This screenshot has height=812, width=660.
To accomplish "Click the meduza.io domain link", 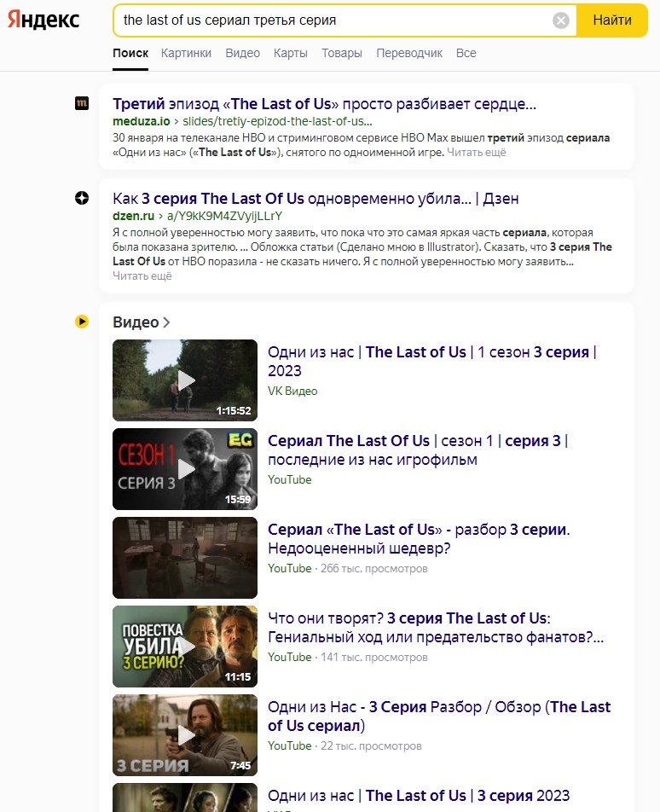I will [142, 121].
